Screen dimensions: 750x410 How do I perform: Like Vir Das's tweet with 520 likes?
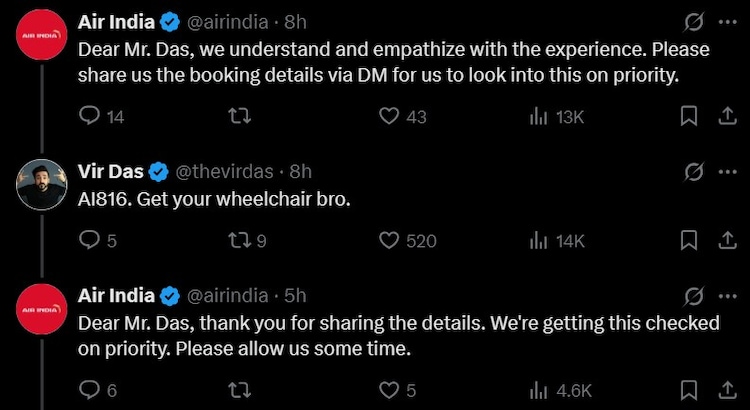tap(390, 240)
